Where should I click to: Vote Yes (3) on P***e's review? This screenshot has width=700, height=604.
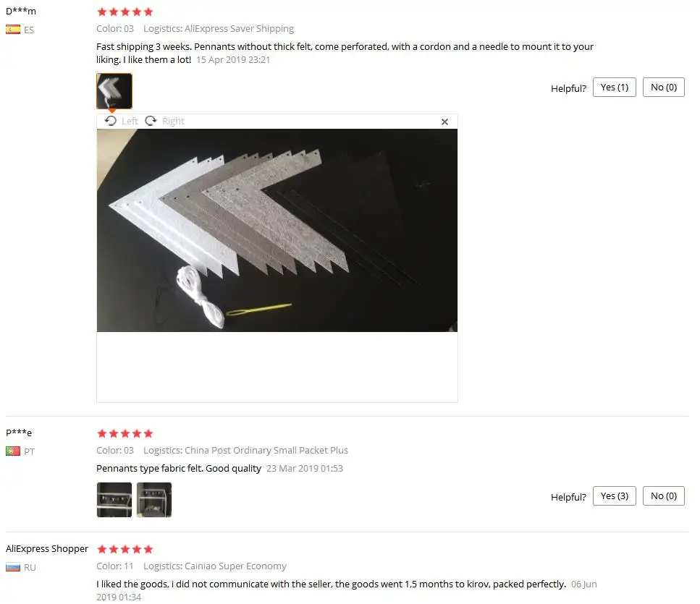coord(615,496)
